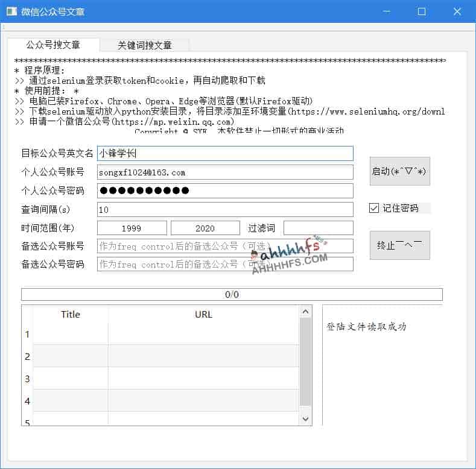Click the start year 1999 field
Image resolution: width=476 pixels, height=469 pixels.
coord(132,228)
